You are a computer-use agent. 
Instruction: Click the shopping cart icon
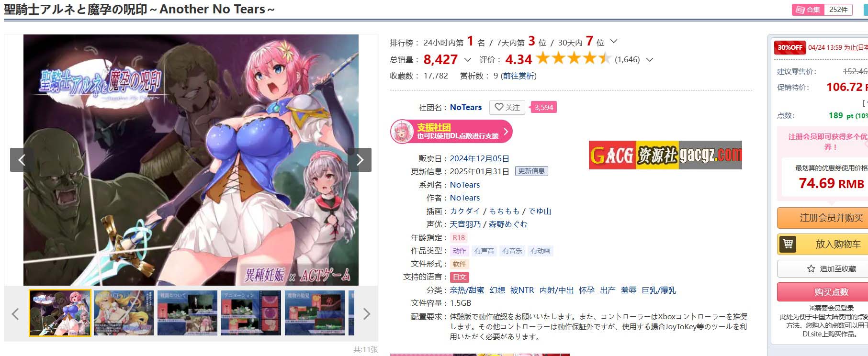coord(788,244)
